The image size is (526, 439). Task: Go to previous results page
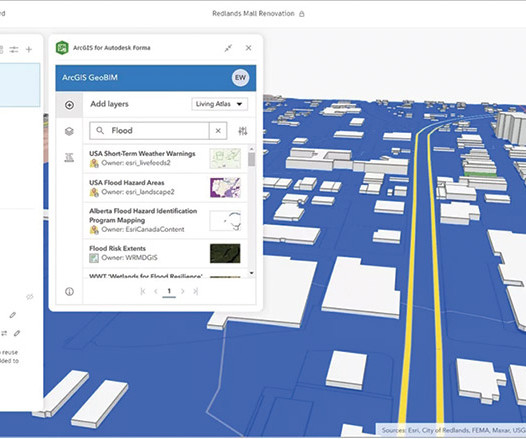(156, 291)
